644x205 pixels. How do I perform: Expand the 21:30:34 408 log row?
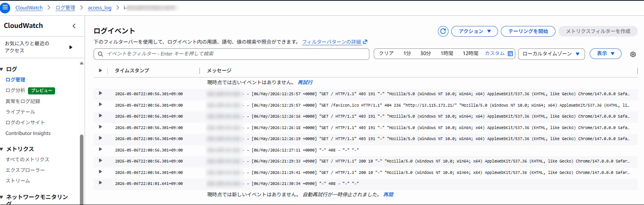[x=100, y=183]
